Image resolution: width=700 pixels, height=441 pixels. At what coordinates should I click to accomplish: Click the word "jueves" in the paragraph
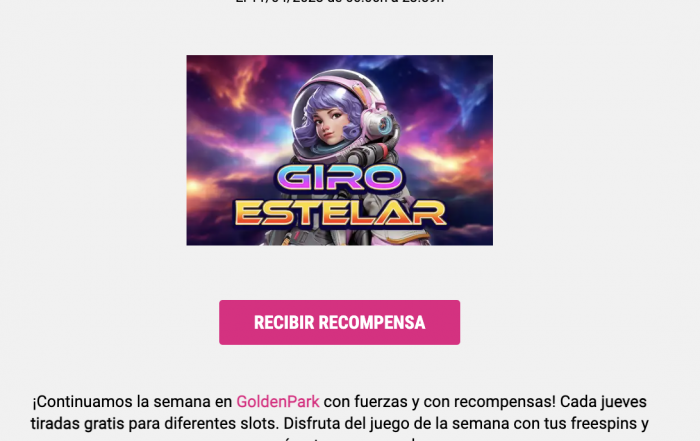[624, 402]
